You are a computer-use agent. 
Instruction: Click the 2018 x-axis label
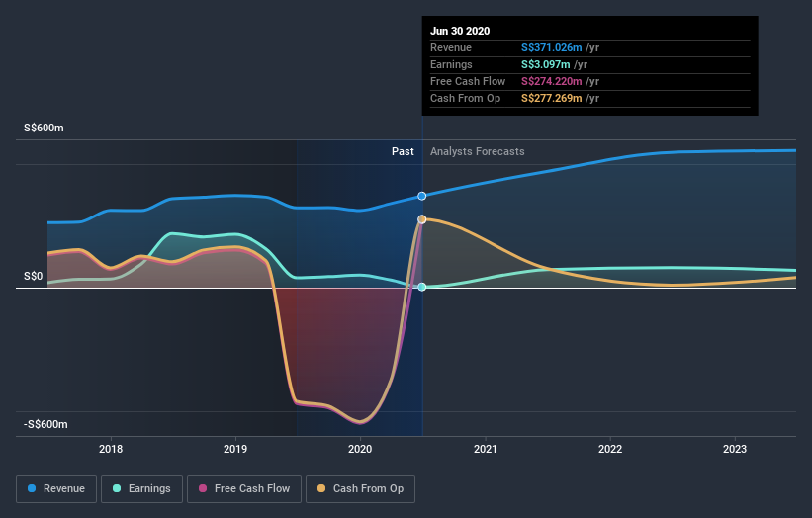pyautogui.click(x=111, y=447)
